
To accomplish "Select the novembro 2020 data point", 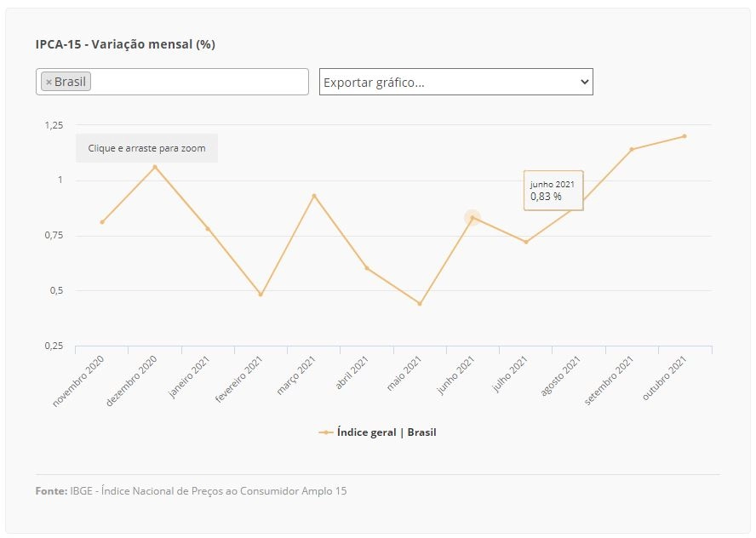I will click(x=102, y=222).
